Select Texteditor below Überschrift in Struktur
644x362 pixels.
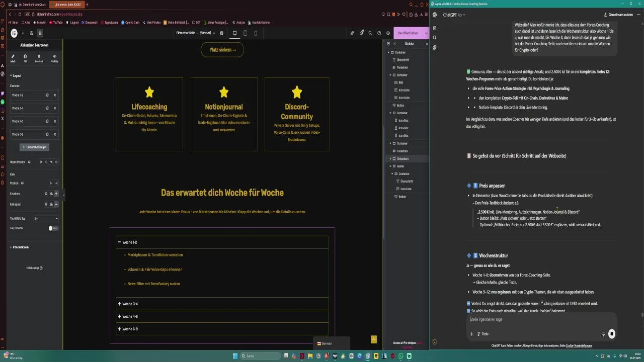coord(402,67)
